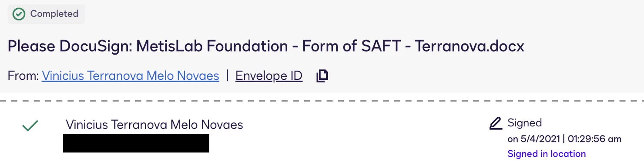Copy the Envelope ID using copy icon
Image resolution: width=644 pixels, height=165 pixels.
point(322,76)
